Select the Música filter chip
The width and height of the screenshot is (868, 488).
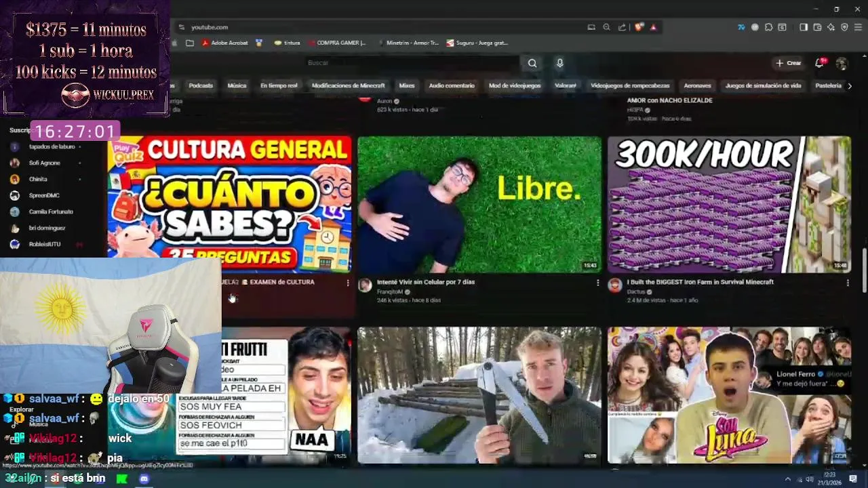coord(237,85)
